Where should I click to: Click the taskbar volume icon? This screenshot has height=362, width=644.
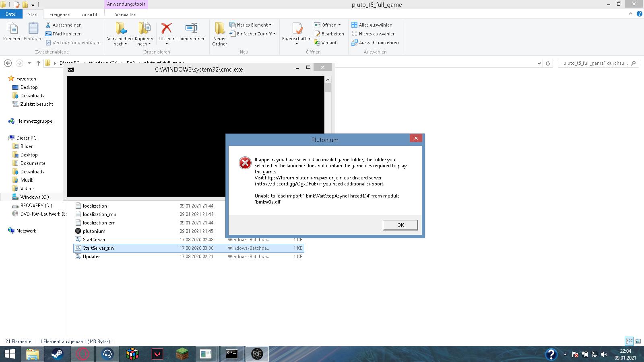click(x=604, y=354)
